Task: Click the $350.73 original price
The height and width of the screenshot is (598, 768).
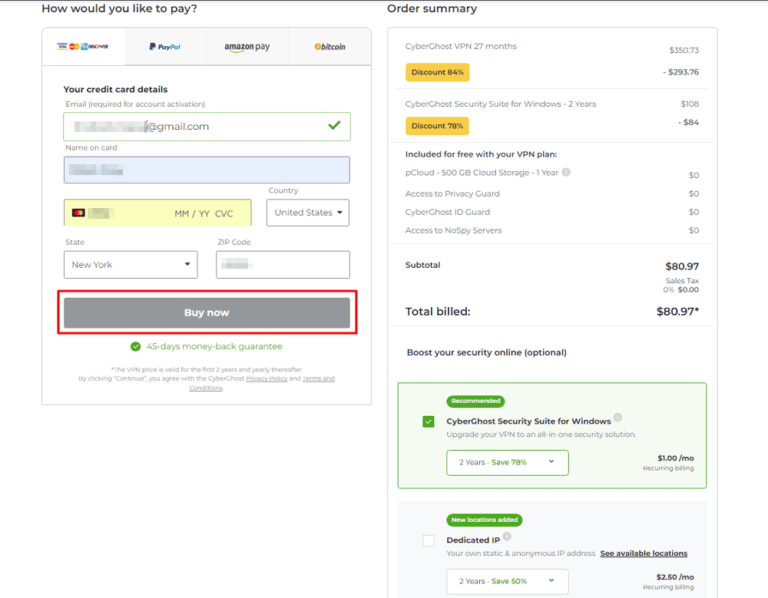Action: click(684, 50)
